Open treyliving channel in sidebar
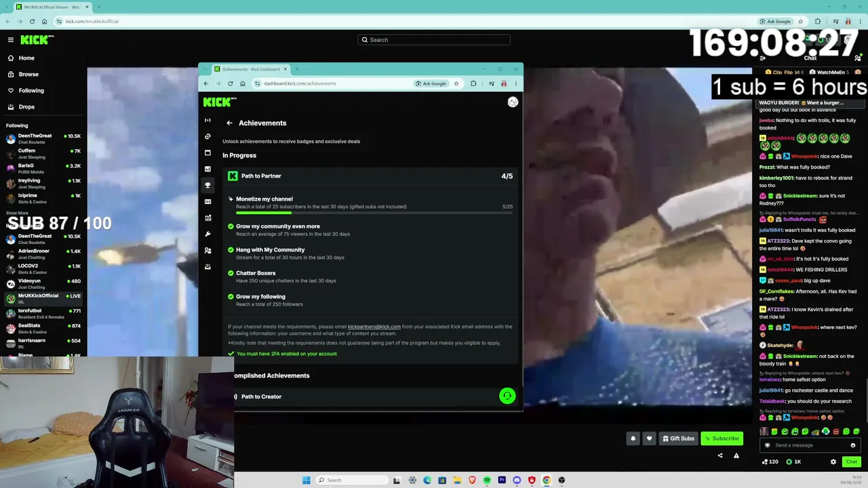Image resolution: width=868 pixels, height=488 pixels. click(x=43, y=183)
